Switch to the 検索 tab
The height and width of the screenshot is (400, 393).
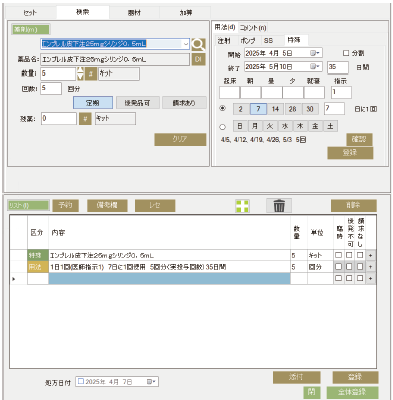pyautogui.click(x=83, y=12)
